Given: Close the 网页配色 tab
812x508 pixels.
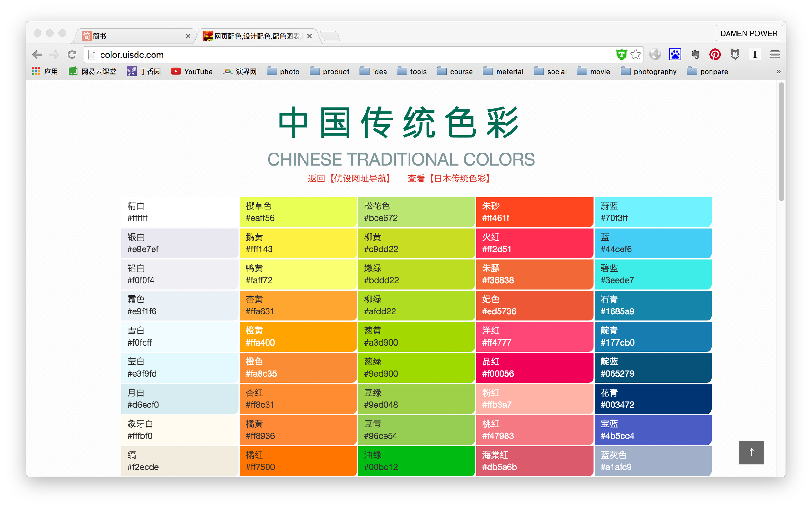Looking at the screenshot, I should (310, 36).
